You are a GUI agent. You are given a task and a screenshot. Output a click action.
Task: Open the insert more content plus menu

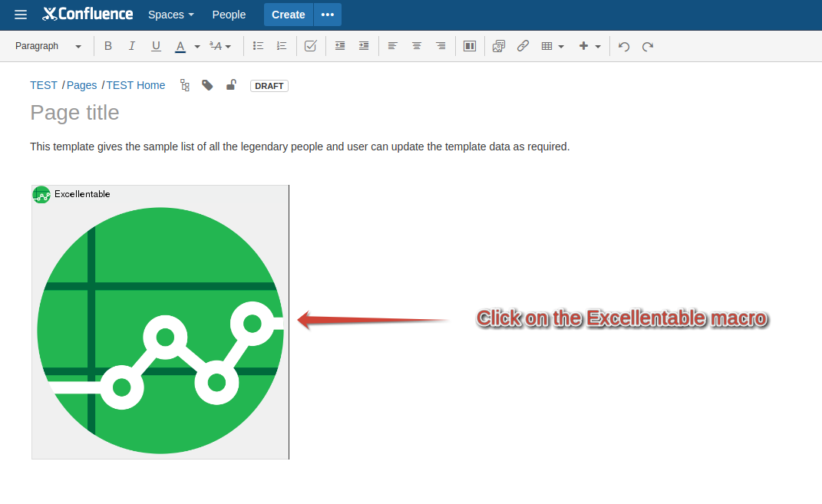click(589, 46)
